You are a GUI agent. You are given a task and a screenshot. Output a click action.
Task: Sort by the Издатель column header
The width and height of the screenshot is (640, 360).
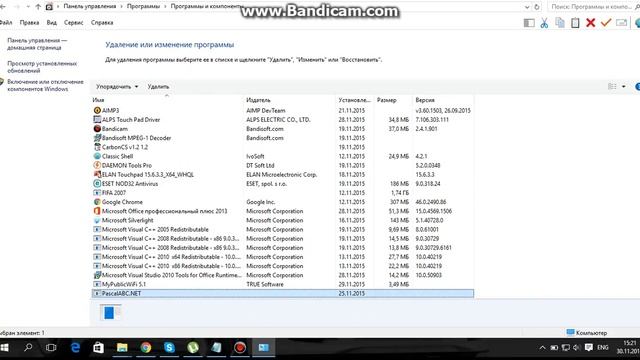coord(289,100)
